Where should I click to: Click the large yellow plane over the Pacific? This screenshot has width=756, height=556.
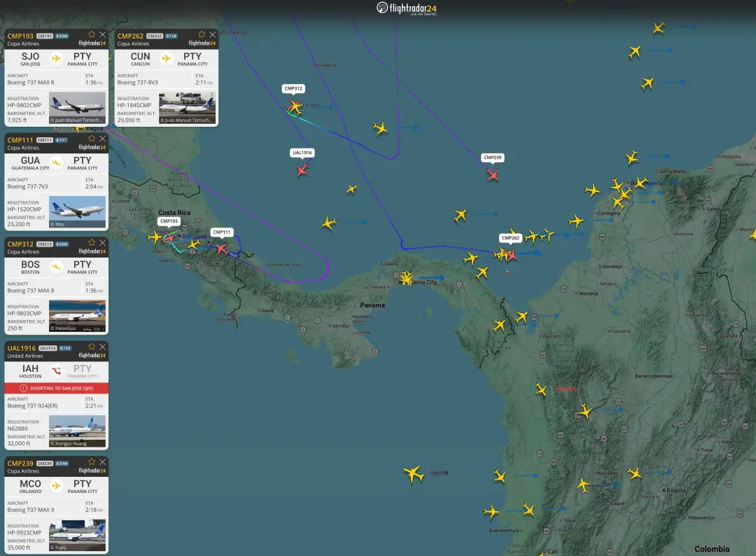coord(414,474)
